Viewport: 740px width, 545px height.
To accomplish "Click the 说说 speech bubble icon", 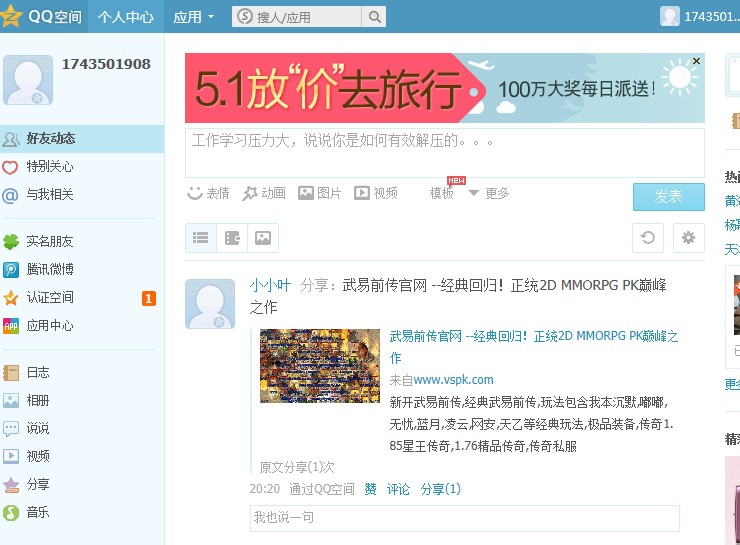I will (10, 428).
